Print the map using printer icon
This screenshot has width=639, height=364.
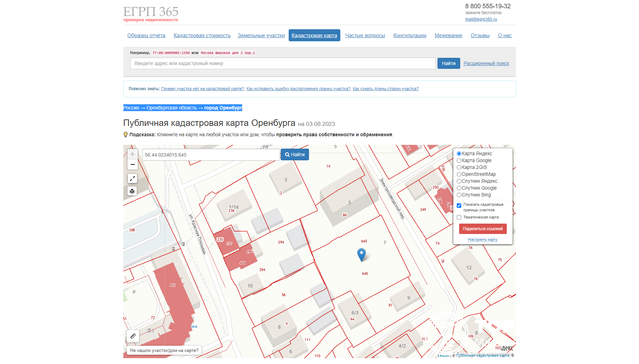coord(132,191)
